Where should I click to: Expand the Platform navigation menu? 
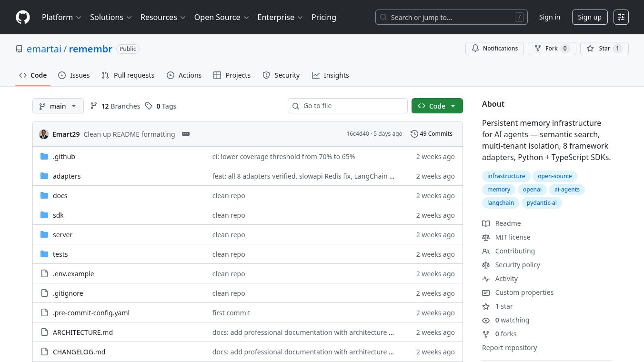[x=61, y=17]
